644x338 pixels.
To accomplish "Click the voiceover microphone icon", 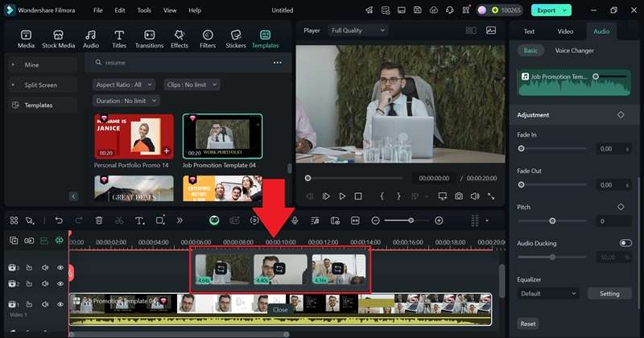I will coord(295,221).
